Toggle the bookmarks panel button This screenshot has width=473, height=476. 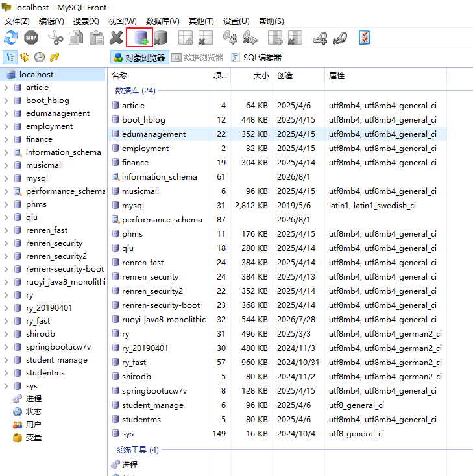[x=25, y=57]
